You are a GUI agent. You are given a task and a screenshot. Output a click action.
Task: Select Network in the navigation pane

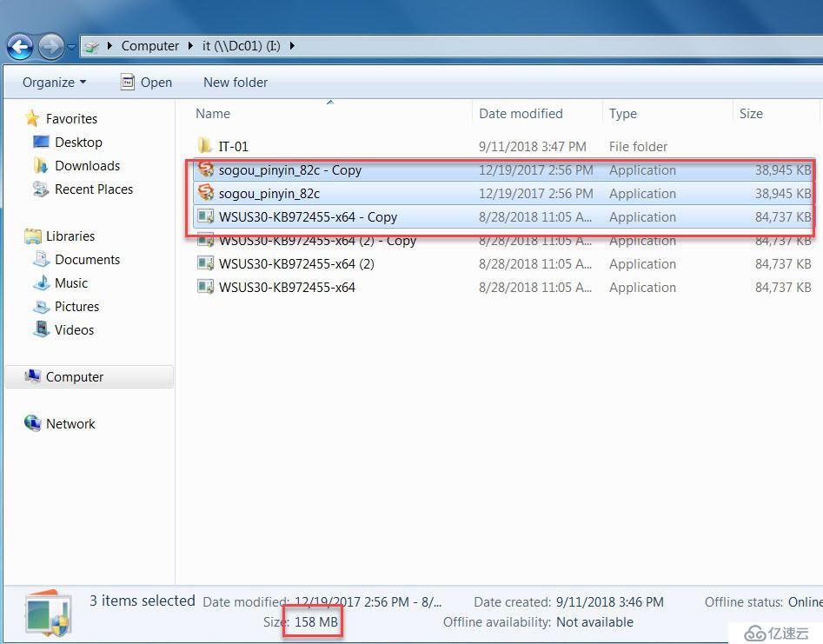[x=70, y=423]
